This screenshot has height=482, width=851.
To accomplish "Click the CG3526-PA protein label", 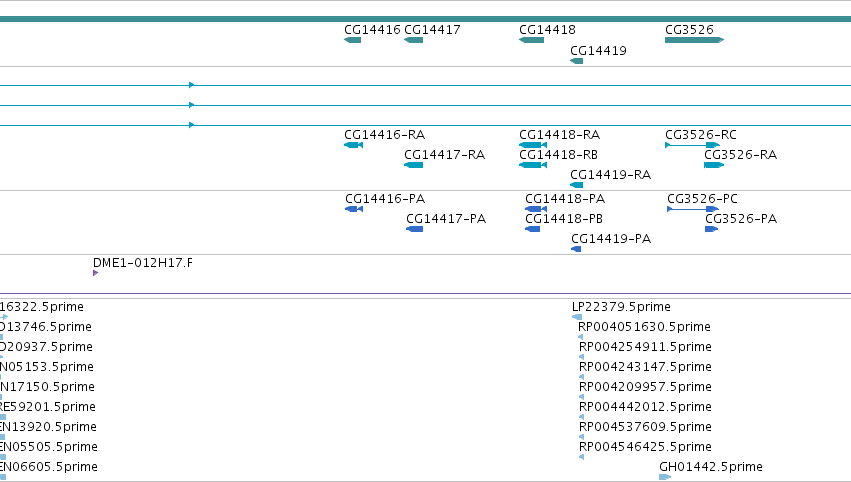I will click(x=741, y=219).
